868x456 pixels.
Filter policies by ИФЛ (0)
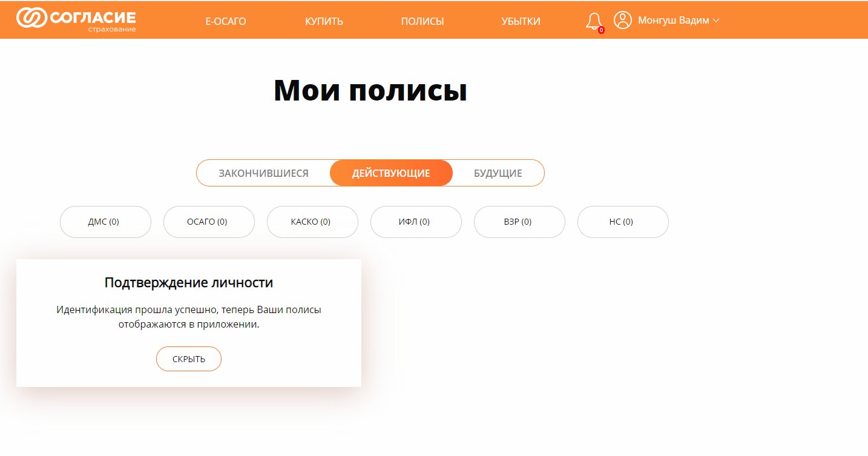(416, 222)
